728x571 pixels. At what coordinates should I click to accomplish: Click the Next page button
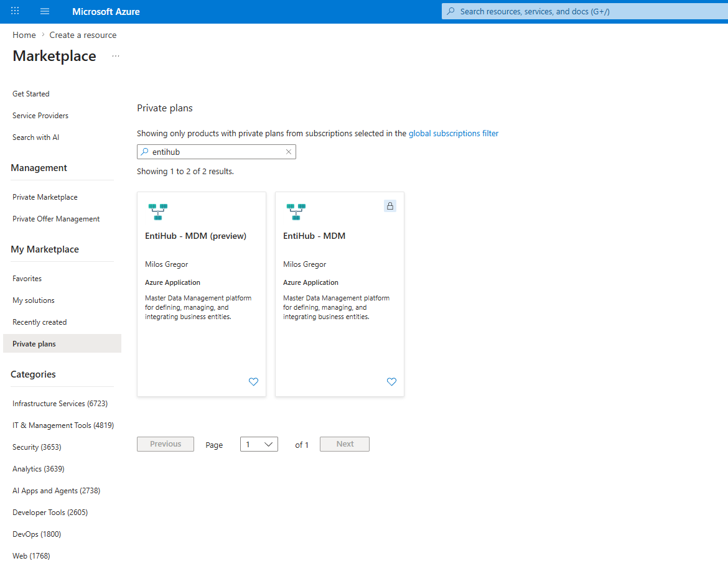[345, 444]
